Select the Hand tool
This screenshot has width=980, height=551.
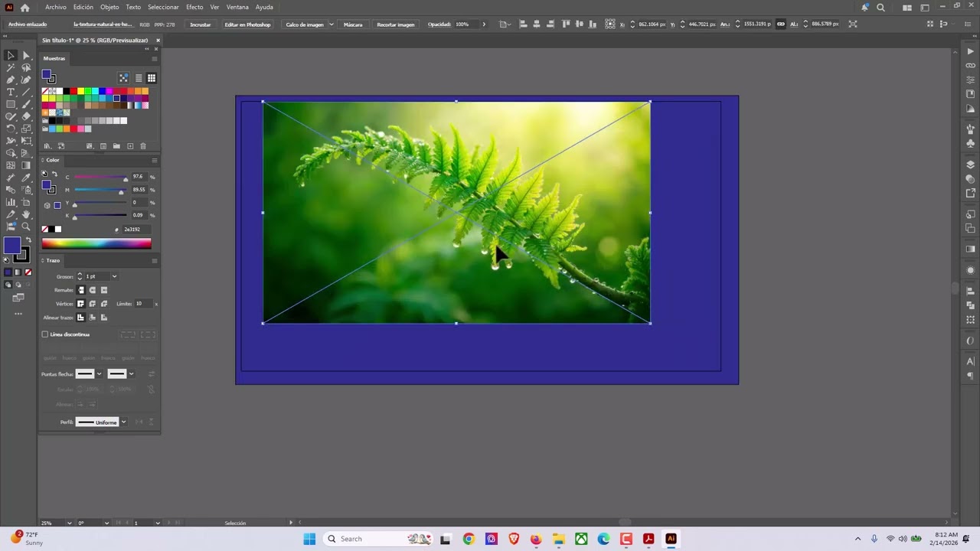point(26,214)
